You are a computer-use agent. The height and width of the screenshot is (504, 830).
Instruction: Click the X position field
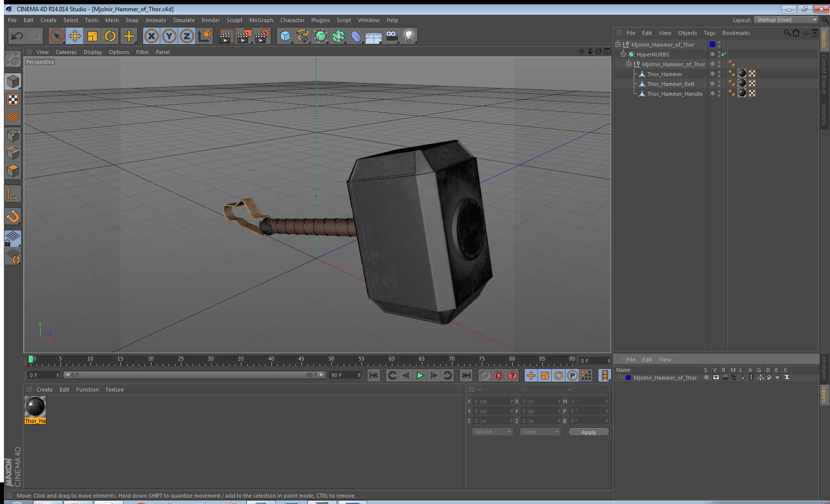click(x=493, y=401)
